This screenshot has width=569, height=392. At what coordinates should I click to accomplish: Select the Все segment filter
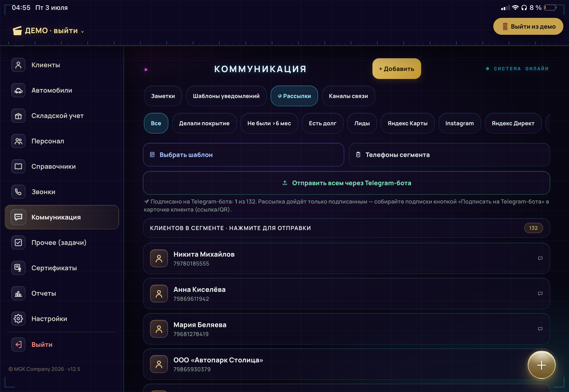(x=156, y=123)
